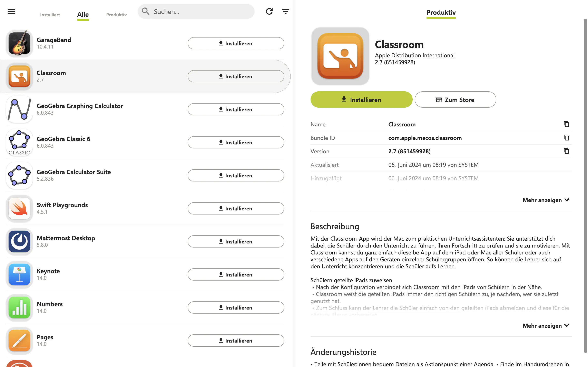Click the Mattermost Desktop icon

(19, 241)
